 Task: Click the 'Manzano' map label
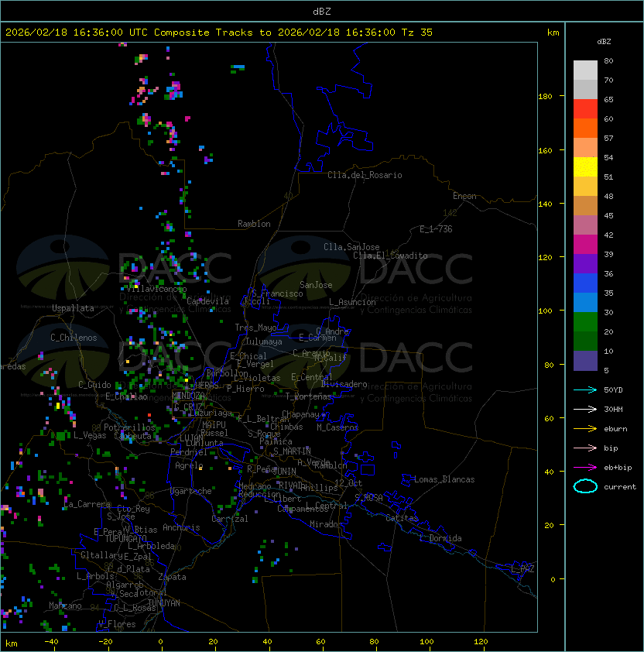tap(65, 606)
